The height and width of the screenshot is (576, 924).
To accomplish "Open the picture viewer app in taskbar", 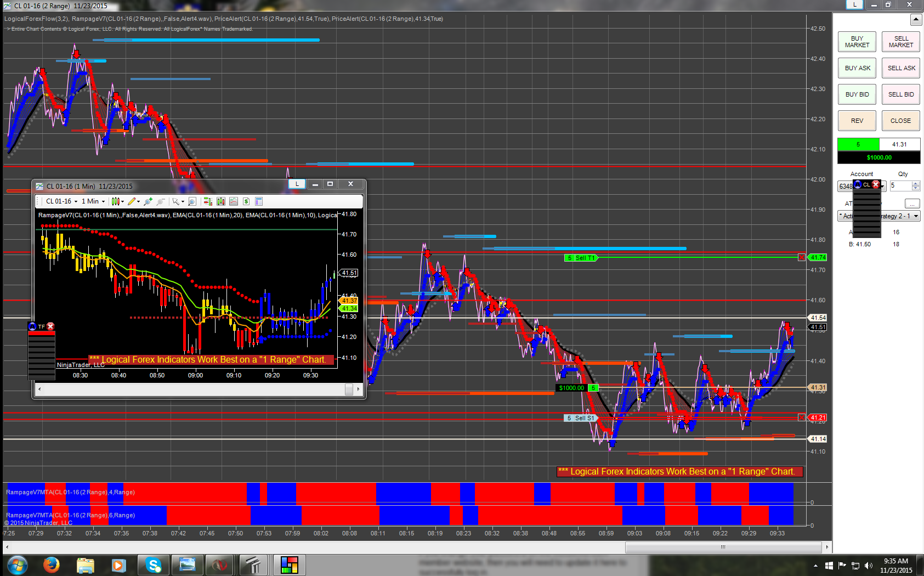I will (x=187, y=564).
